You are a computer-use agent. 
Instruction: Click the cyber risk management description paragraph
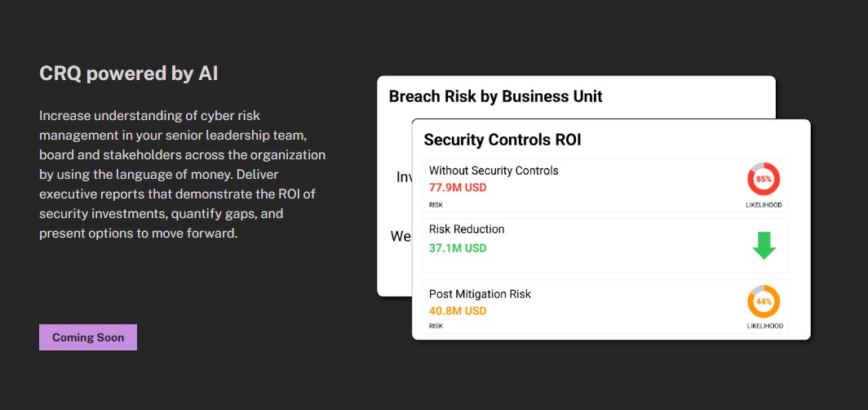(182, 175)
